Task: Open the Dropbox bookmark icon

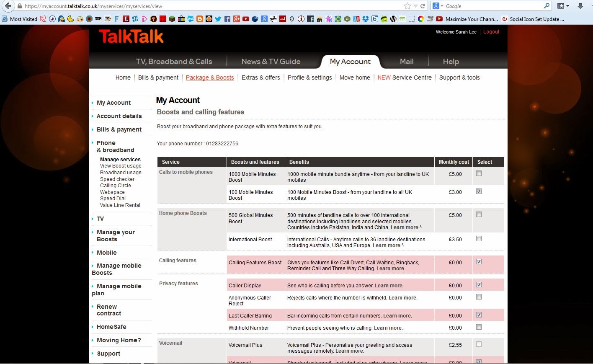Action: [365, 19]
